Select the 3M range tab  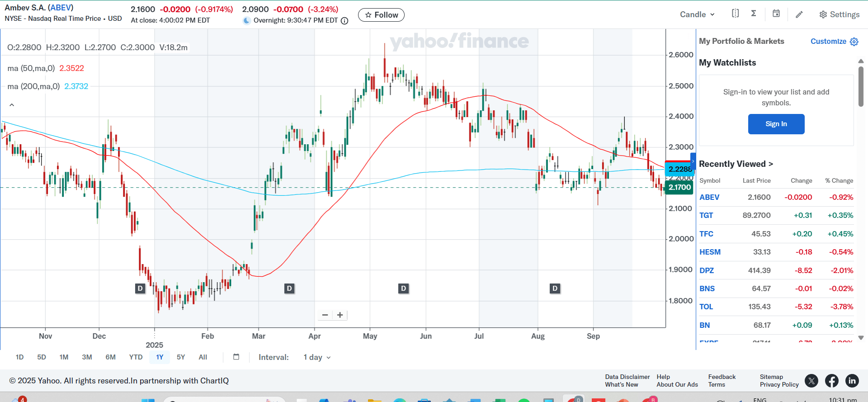click(87, 357)
